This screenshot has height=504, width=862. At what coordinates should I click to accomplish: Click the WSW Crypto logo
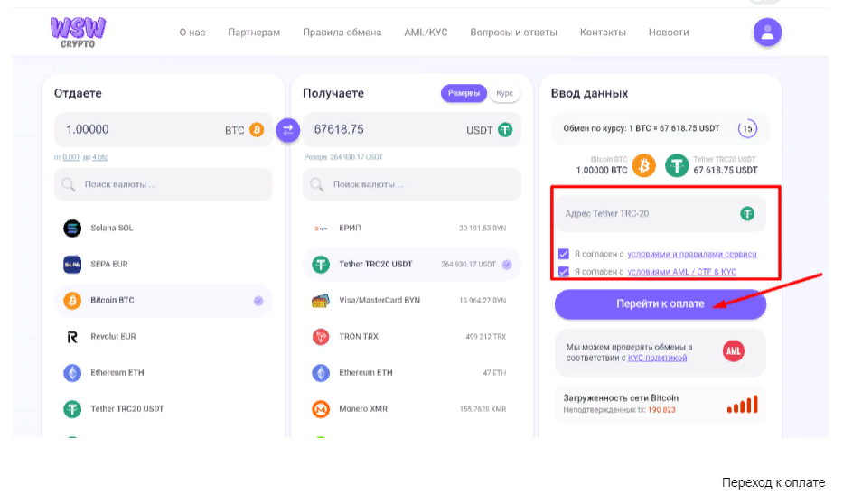[x=78, y=32]
